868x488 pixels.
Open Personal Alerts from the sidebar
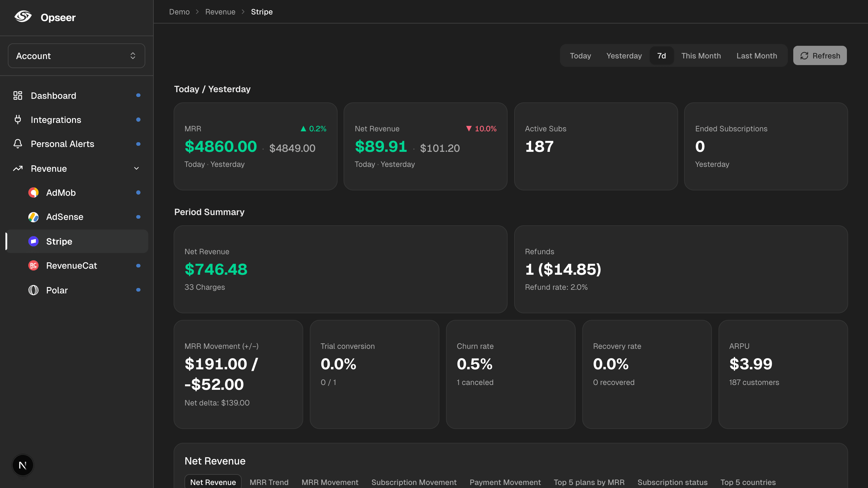77,144
